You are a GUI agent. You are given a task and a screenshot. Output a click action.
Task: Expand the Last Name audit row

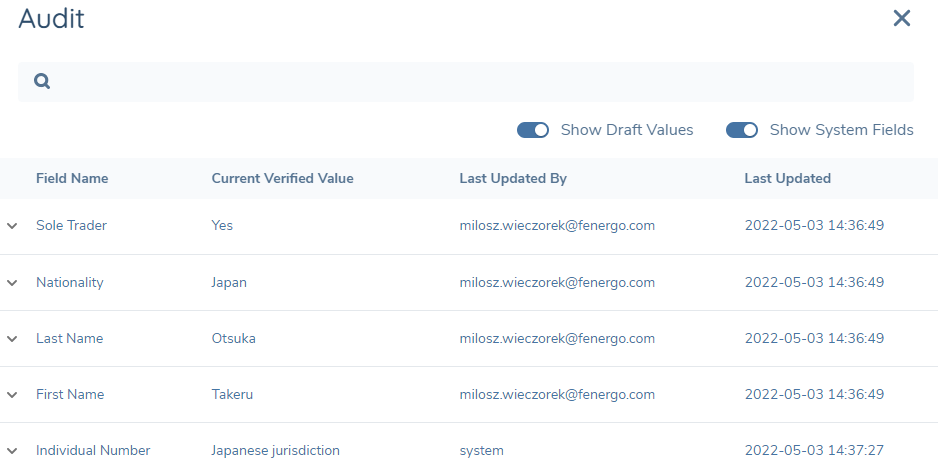(x=12, y=339)
